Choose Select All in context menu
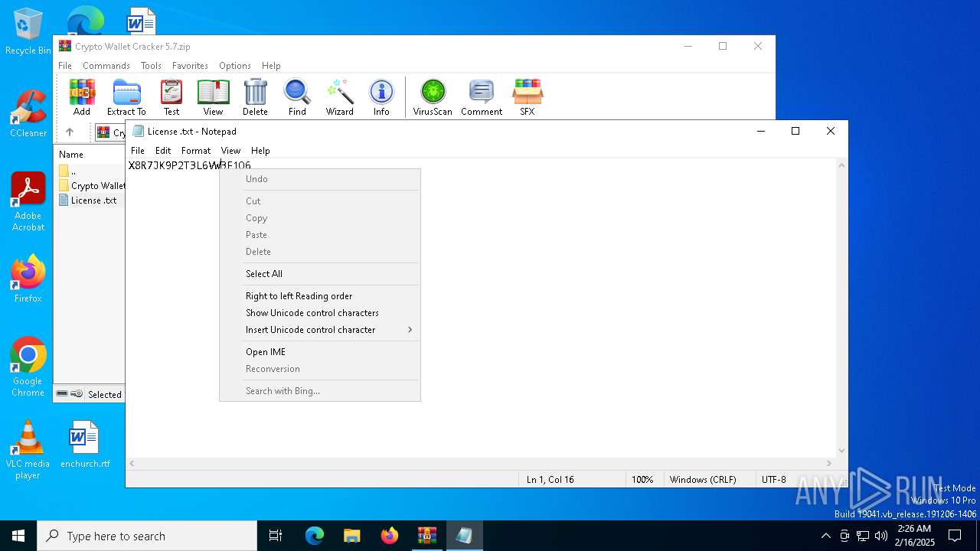Viewport: 980px width, 551px height. [x=264, y=274]
